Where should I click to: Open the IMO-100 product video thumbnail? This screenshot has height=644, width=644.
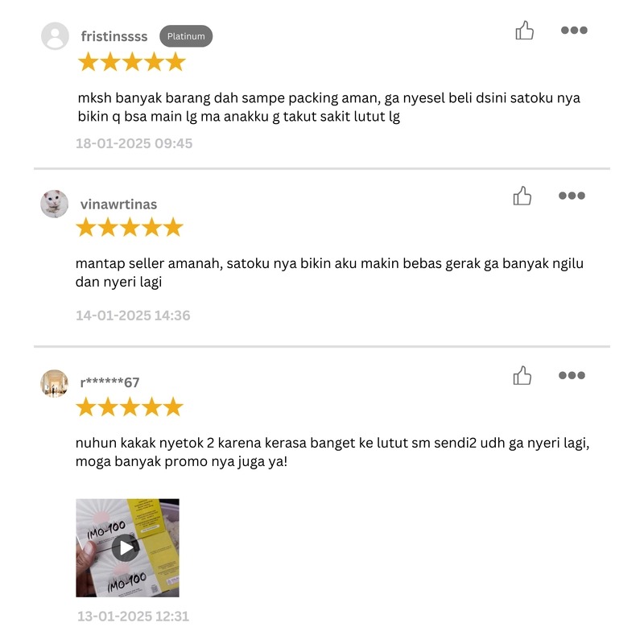coord(127,547)
